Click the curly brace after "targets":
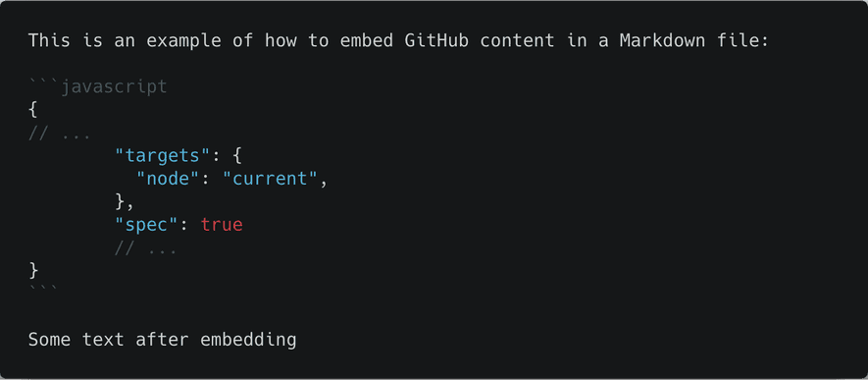 tap(237, 156)
